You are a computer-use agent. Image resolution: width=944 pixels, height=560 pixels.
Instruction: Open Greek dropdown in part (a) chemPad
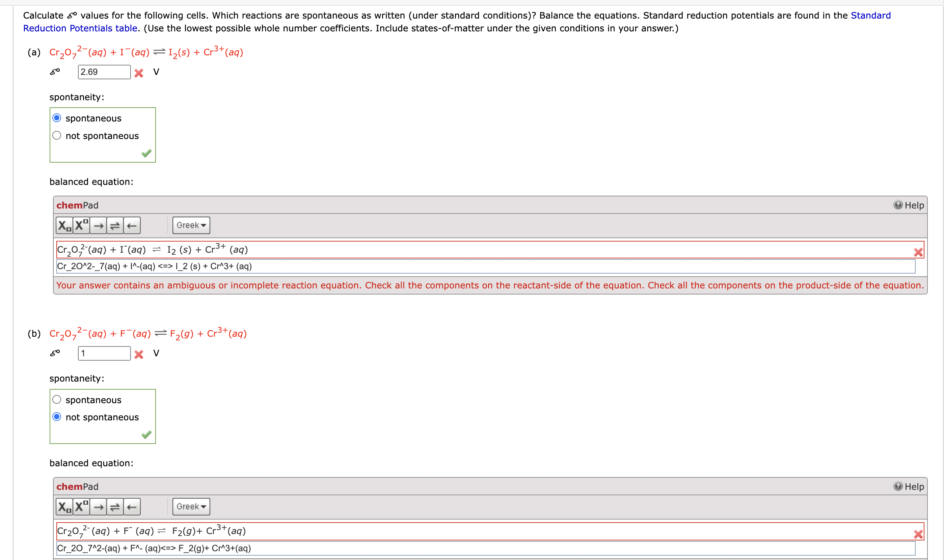click(x=191, y=225)
